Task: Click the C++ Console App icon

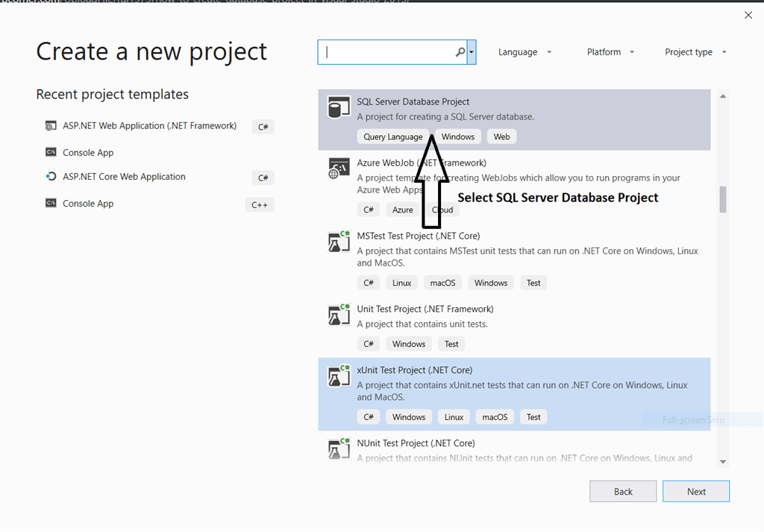Action: [x=51, y=203]
